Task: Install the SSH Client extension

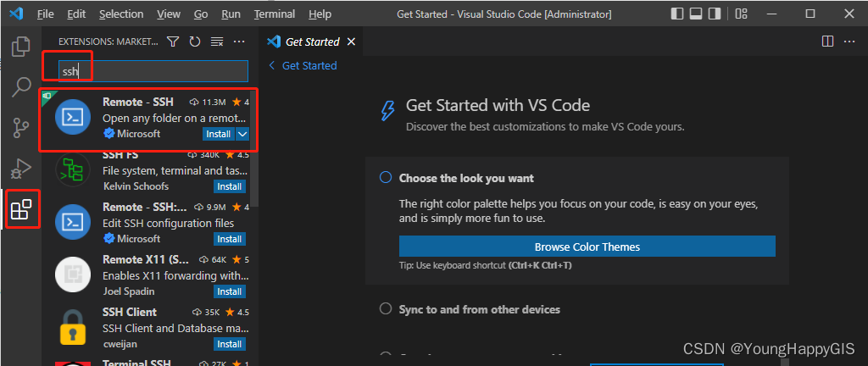Action: (x=229, y=344)
